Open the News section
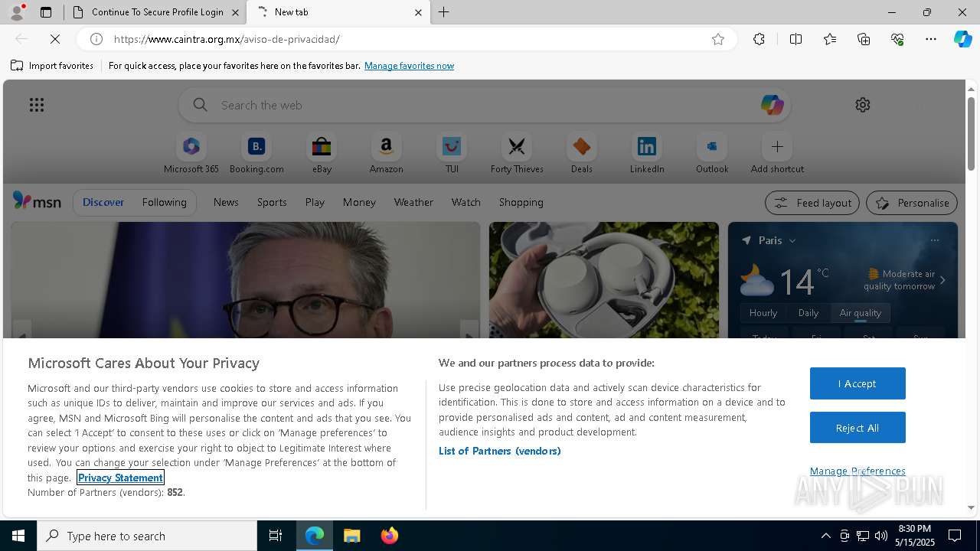The image size is (980, 551). 226,202
